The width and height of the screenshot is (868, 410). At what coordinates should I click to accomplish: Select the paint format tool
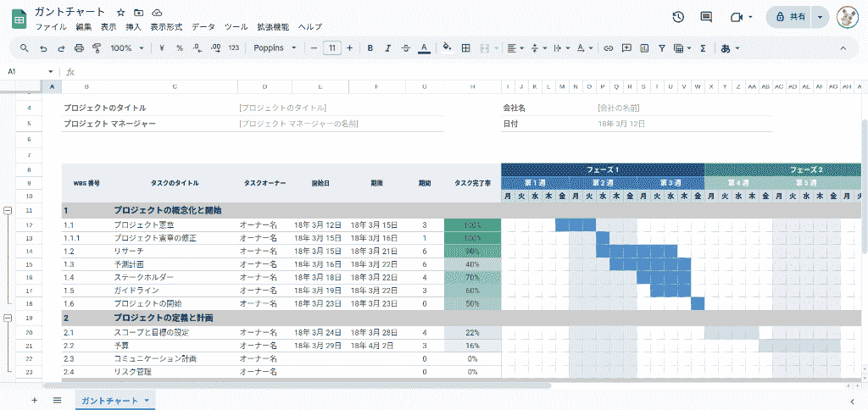pos(96,48)
